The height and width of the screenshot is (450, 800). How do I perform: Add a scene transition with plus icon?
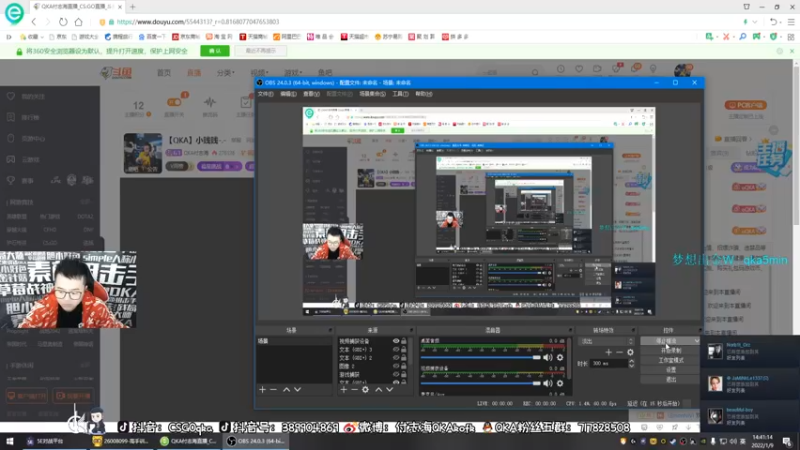(608, 352)
